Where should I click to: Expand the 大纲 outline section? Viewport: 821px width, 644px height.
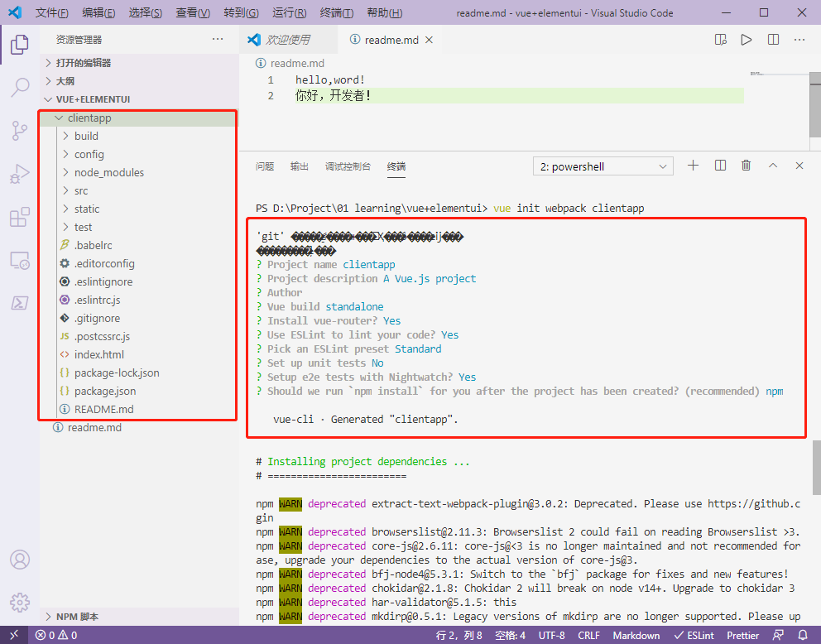pos(140,81)
